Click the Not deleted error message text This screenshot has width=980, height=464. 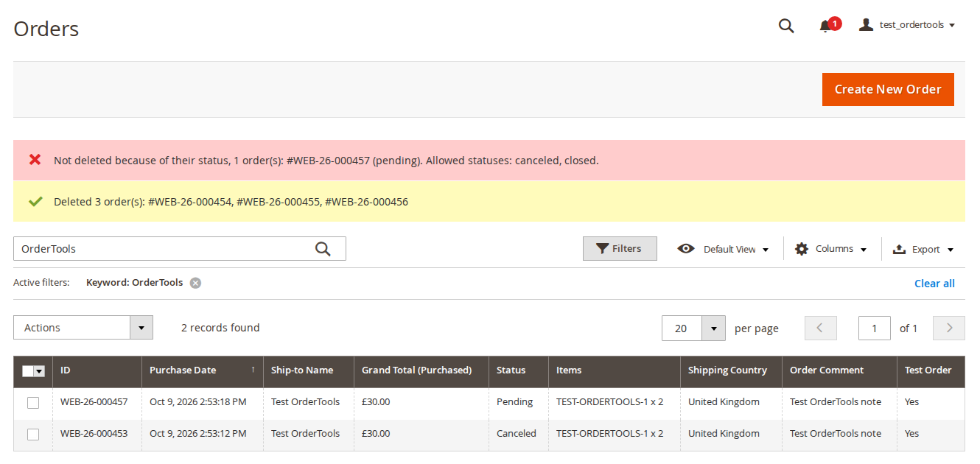tap(326, 161)
